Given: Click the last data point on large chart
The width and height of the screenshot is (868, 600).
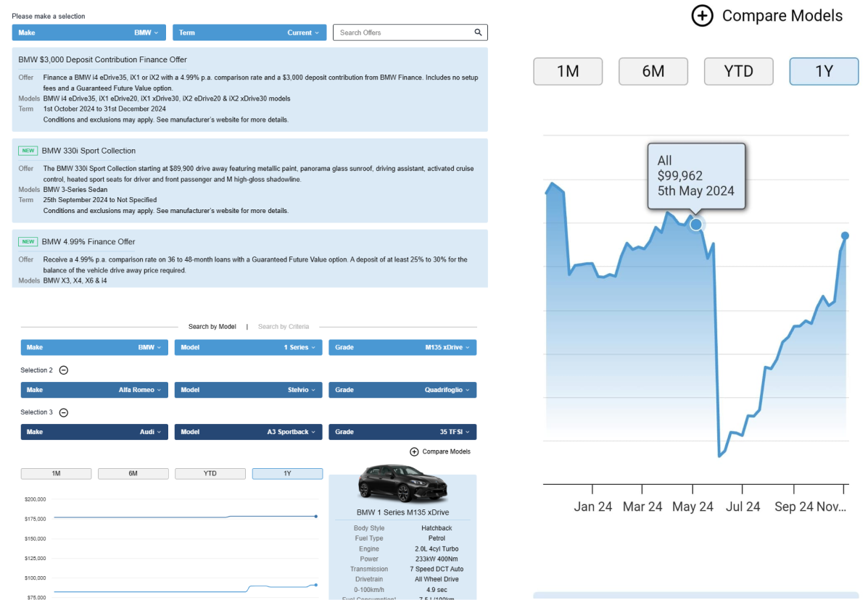Looking at the screenshot, I should click(x=845, y=236).
